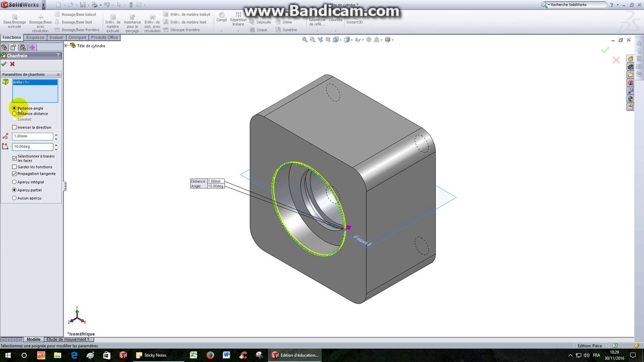Open the FeatureManager design tree tab icon
Viewport: 644px width, 362px height.
click(x=5, y=47)
